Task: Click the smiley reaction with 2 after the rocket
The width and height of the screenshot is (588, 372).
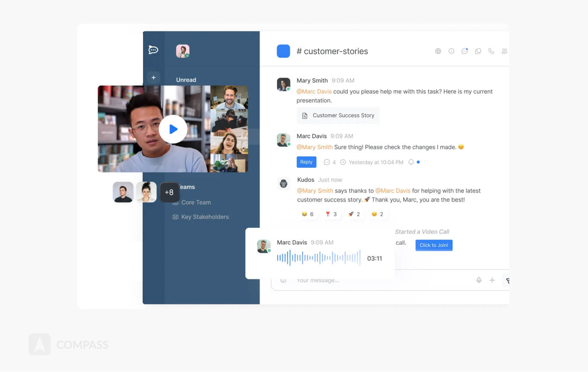Action: point(377,214)
